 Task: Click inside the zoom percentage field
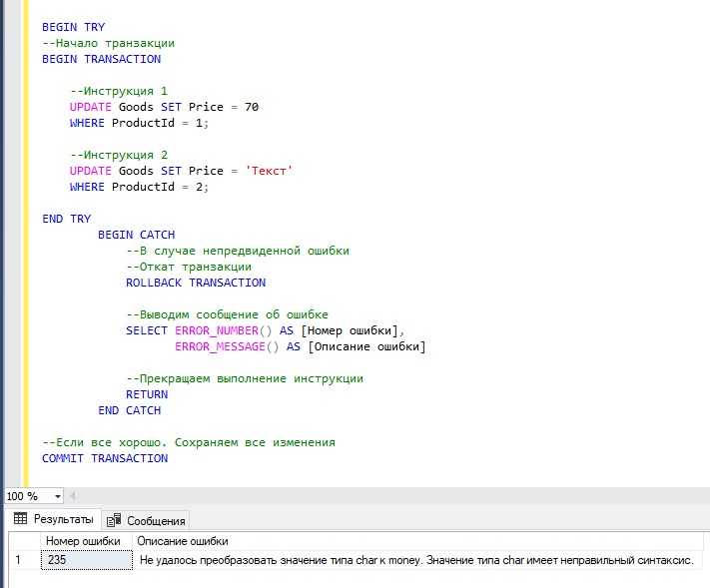point(24,496)
